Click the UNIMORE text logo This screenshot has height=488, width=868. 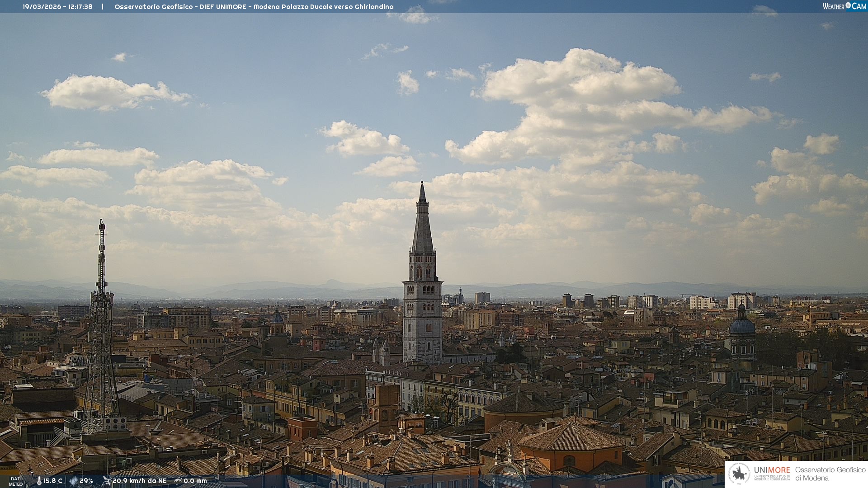(x=772, y=470)
